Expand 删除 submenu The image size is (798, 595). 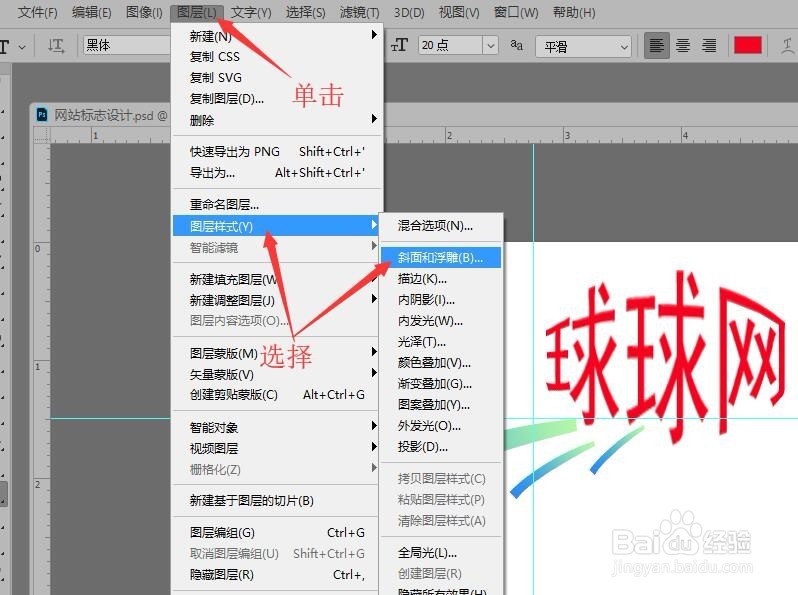pos(277,120)
